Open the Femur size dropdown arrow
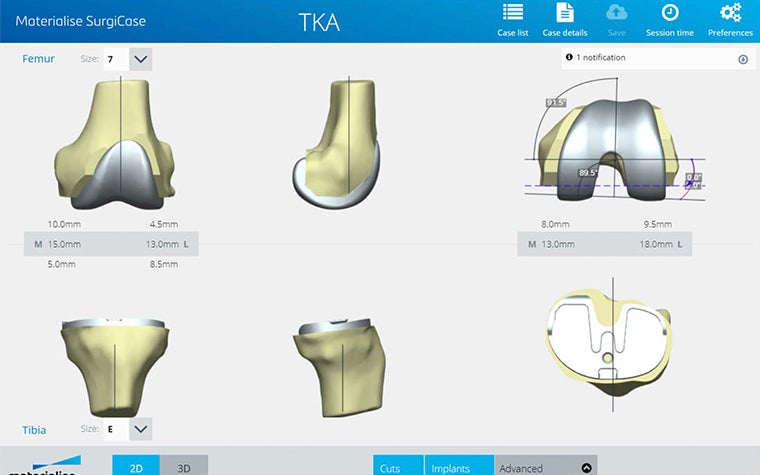 (141, 59)
